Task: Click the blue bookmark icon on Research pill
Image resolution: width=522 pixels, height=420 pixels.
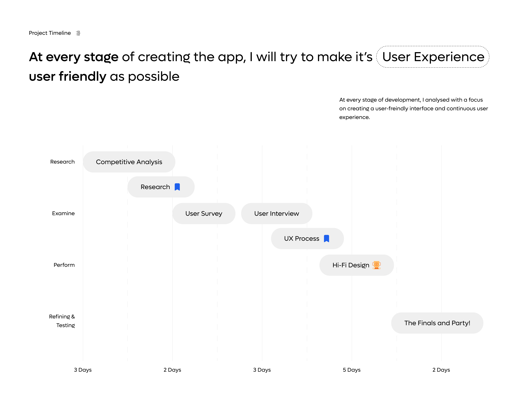Action: [177, 187]
